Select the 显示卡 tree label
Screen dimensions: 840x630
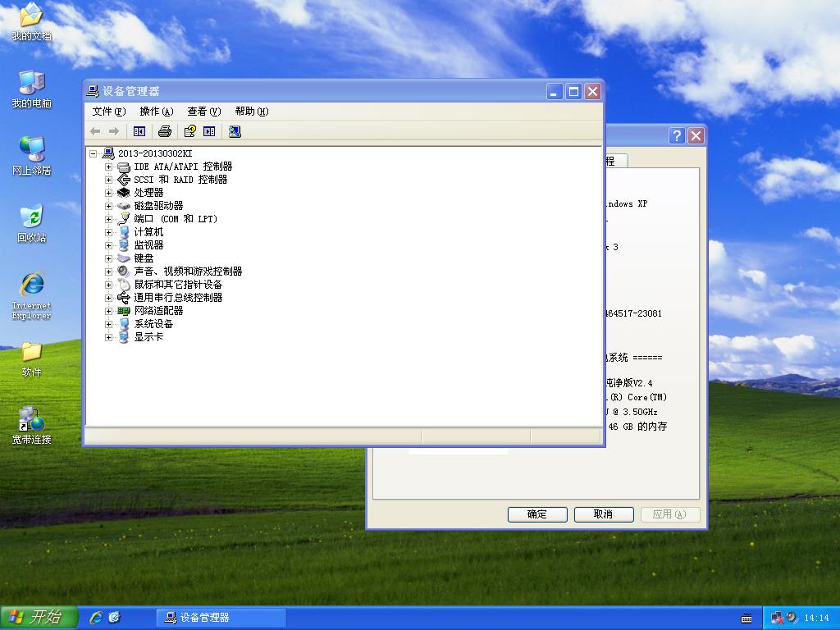tap(148, 337)
